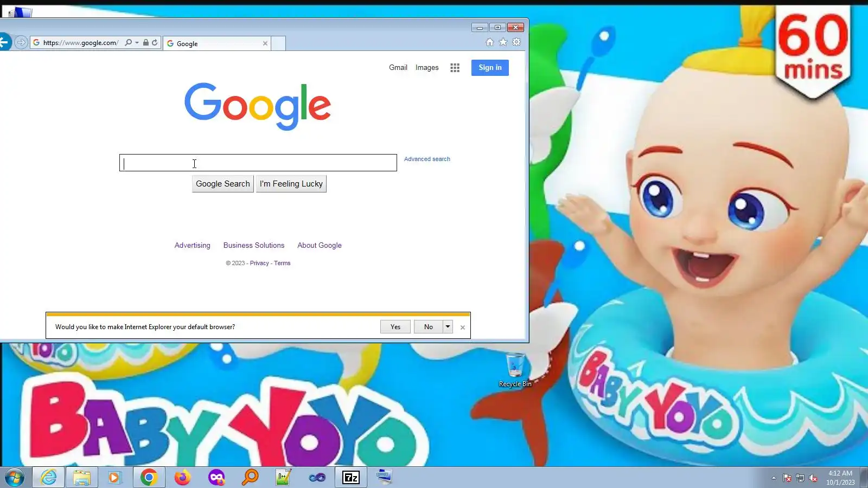868x488 pixels.
Task: Click the security lock icon in address bar
Action: (x=146, y=42)
